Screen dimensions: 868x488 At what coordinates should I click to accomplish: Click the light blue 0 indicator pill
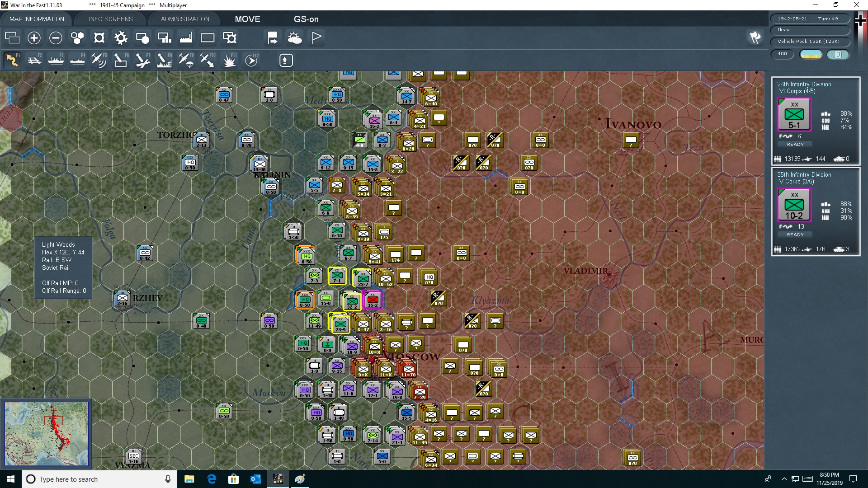[838, 54]
